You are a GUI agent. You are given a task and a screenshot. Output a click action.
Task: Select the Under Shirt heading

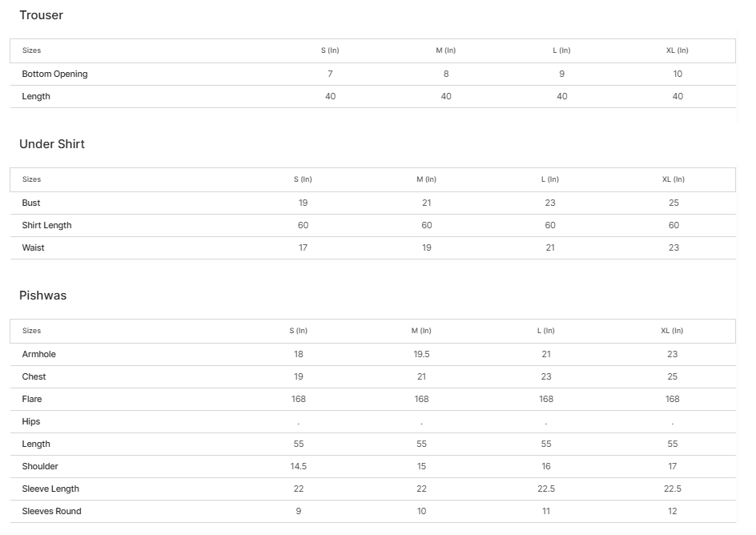tap(51, 144)
